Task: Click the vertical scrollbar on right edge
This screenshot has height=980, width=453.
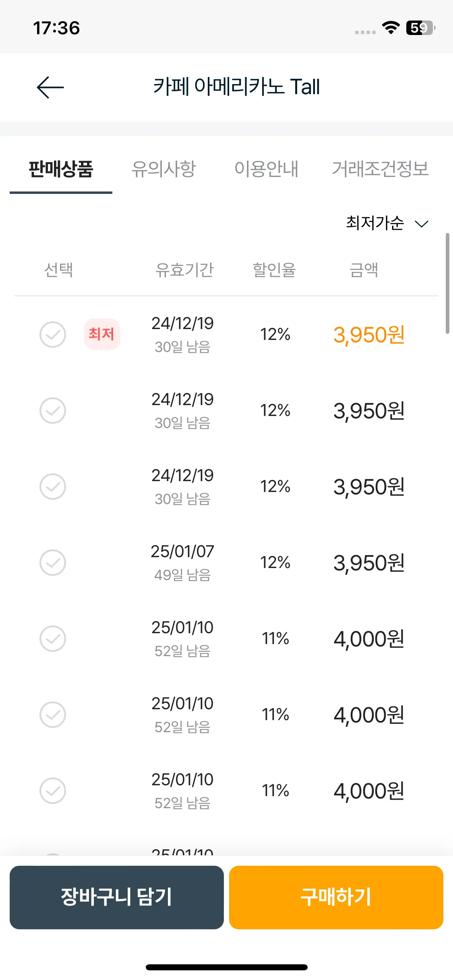Action: [447, 283]
